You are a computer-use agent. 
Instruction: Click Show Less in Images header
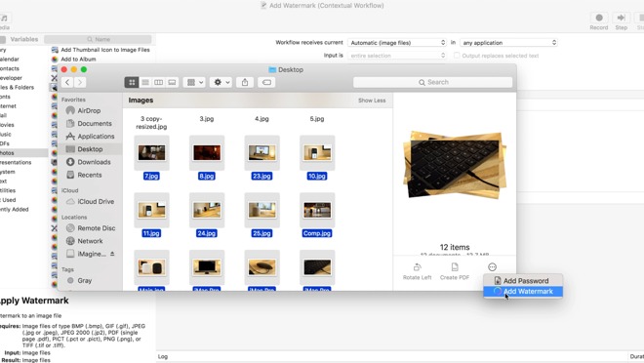pyautogui.click(x=372, y=101)
